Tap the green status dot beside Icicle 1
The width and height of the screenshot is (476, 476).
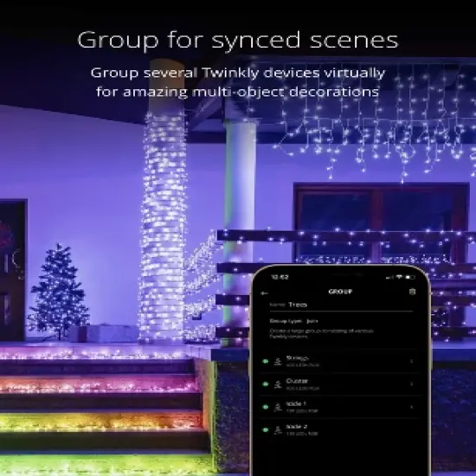click(x=266, y=407)
